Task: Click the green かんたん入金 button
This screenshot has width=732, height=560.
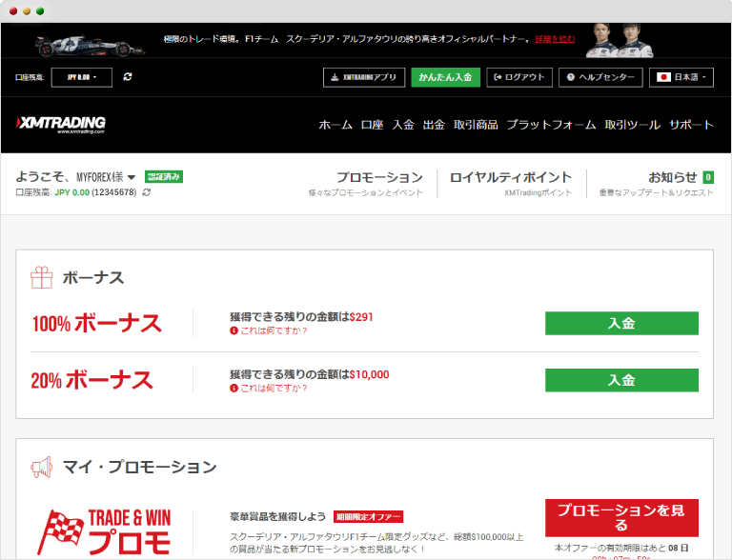Action: coord(445,77)
